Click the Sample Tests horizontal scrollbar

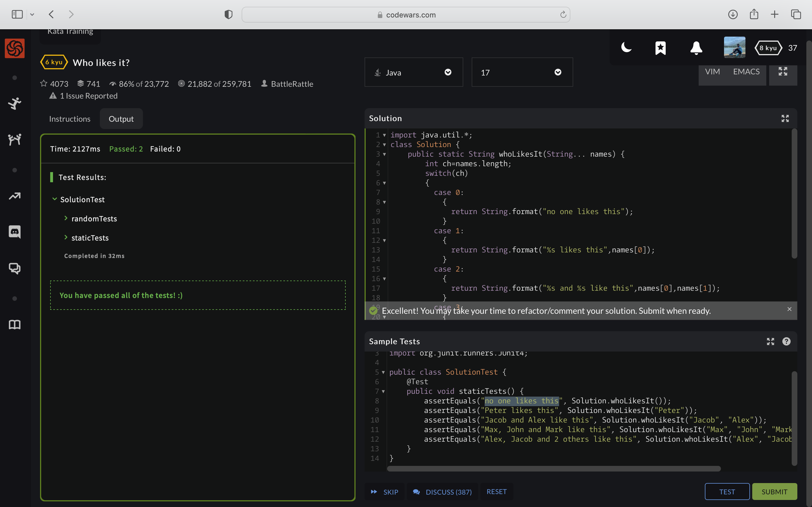point(554,468)
